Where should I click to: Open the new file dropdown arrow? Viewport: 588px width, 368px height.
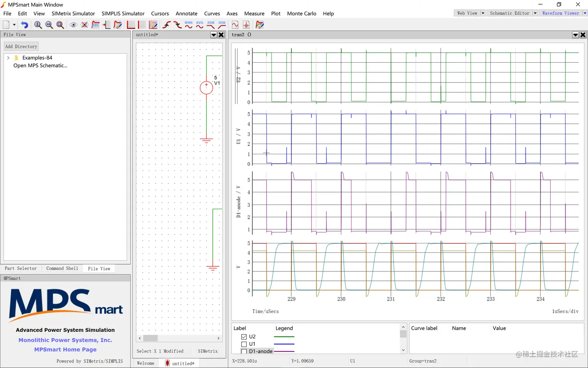click(14, 25)
